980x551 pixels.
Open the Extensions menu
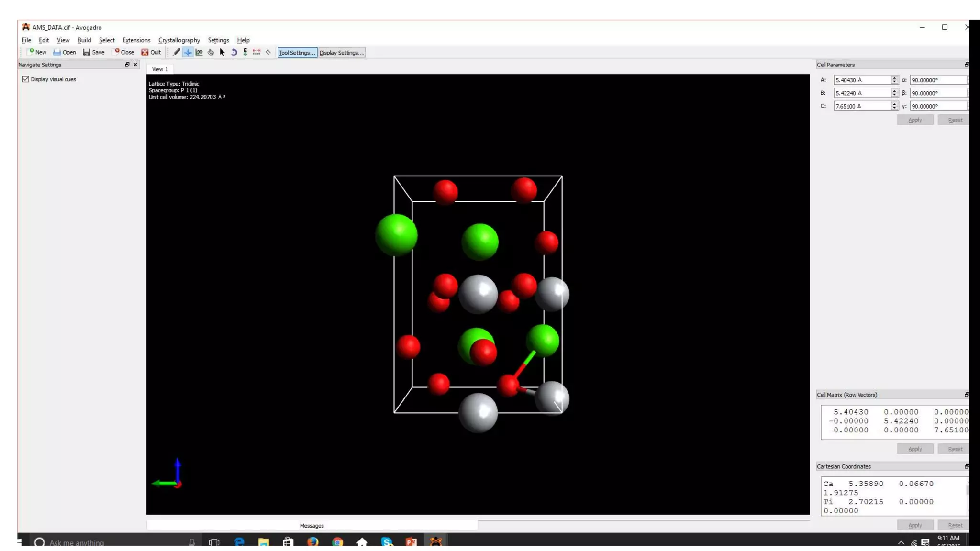[136, 40]
